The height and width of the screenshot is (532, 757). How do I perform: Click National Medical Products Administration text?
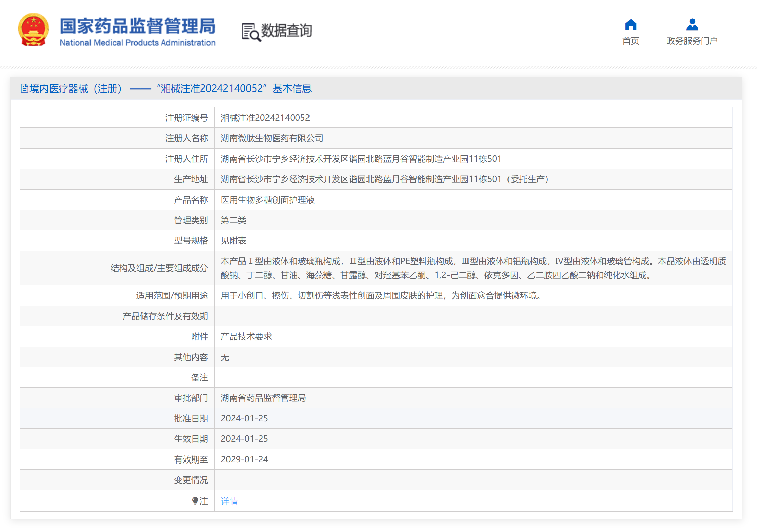coord(137,43)
